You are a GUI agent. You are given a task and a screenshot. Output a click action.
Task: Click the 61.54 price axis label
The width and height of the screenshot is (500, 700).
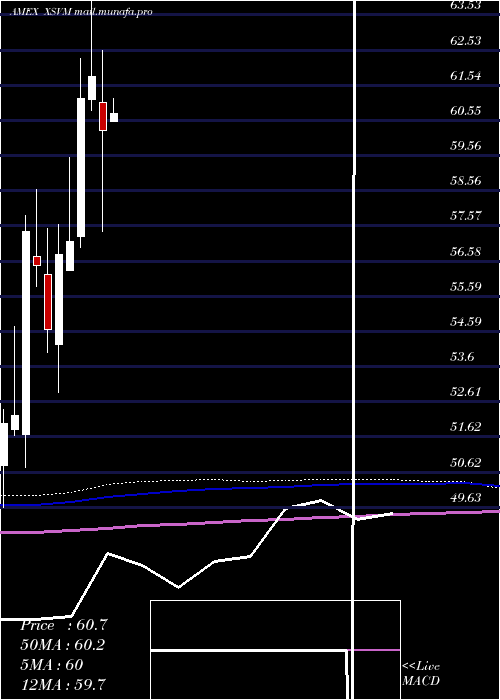(466, 76)
